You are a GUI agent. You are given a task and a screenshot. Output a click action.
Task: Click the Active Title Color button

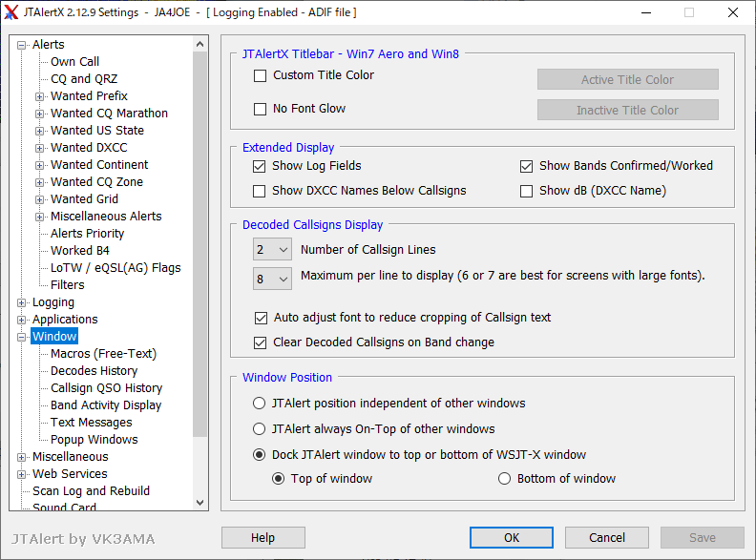point(628,79)
